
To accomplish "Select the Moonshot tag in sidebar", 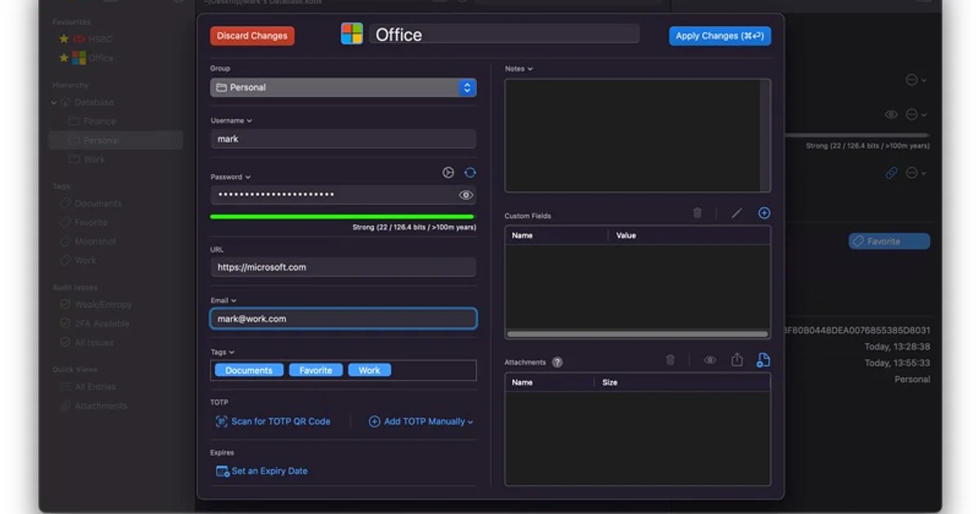I will tap(89, 241).
